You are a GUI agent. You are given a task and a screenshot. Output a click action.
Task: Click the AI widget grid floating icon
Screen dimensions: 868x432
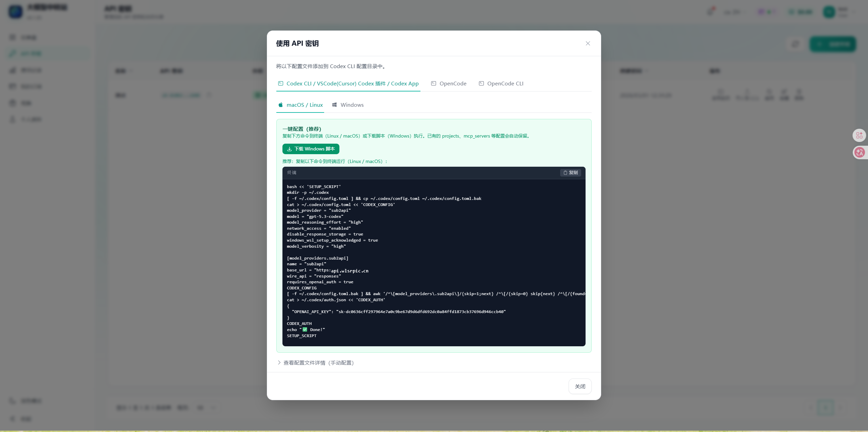859,136
